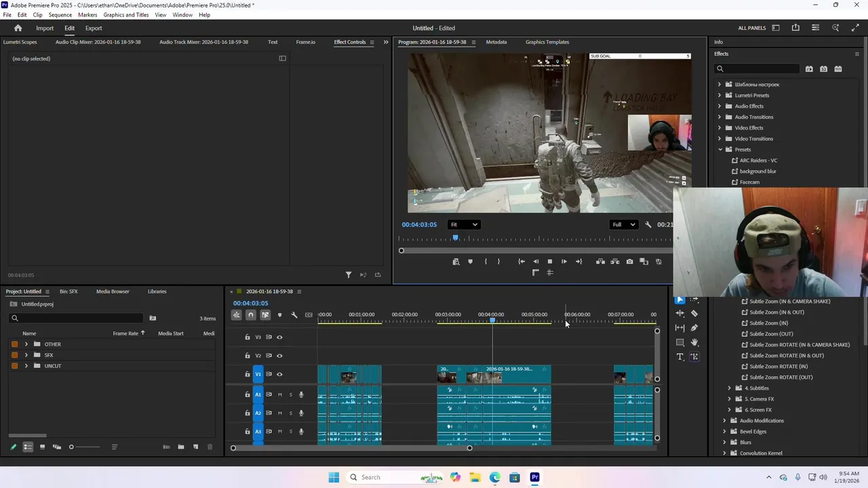
Task: Expand the Video Transitions folder
Action: [x=719, y=139]
